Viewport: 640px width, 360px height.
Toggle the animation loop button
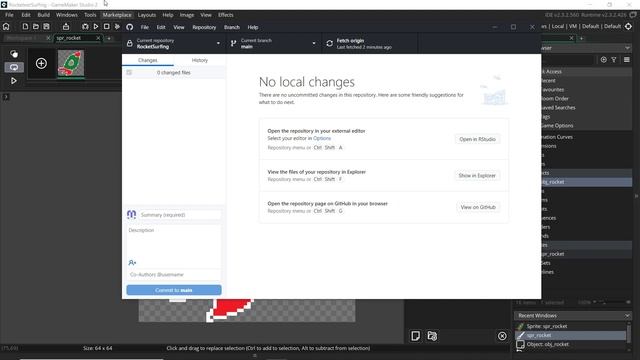(14, 67)
